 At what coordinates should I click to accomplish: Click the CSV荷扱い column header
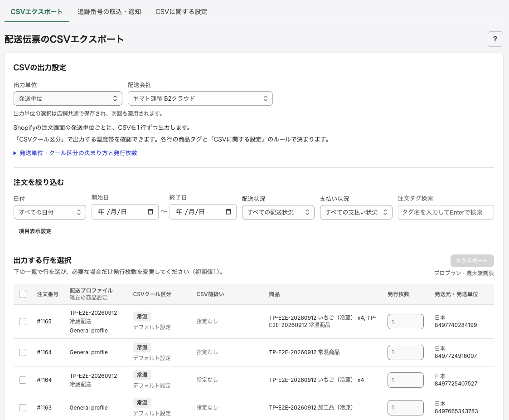(210, 294)
